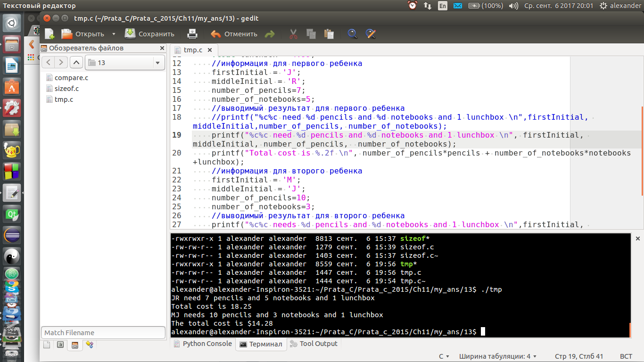Image resolution: width=644 pixels, height=362 pixels.
Task: Switch to the character map side panel tab
Action: (60, 345)
